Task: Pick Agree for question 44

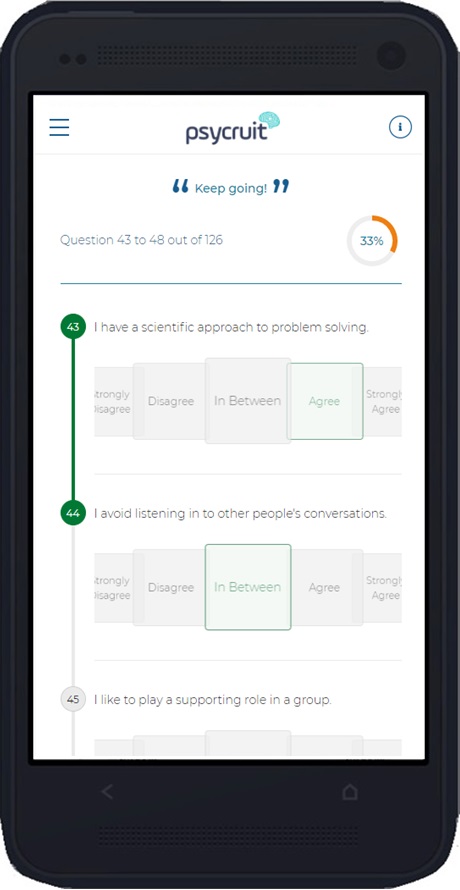Action: 325,587
